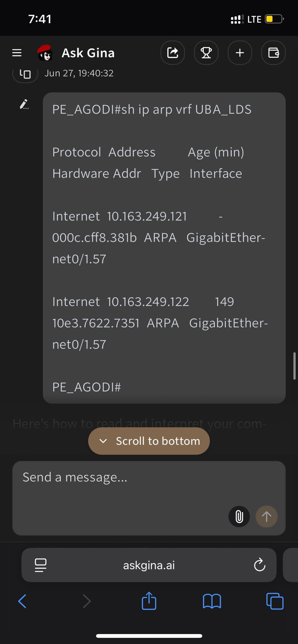Open Safari bookmarks

pyautogui.click(x=212, y=601)
